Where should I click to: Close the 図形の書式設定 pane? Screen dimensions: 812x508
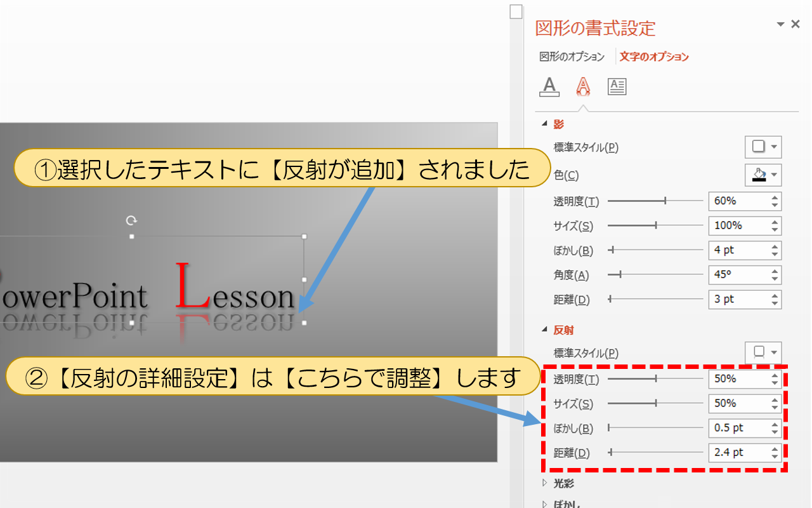point(796,24)
